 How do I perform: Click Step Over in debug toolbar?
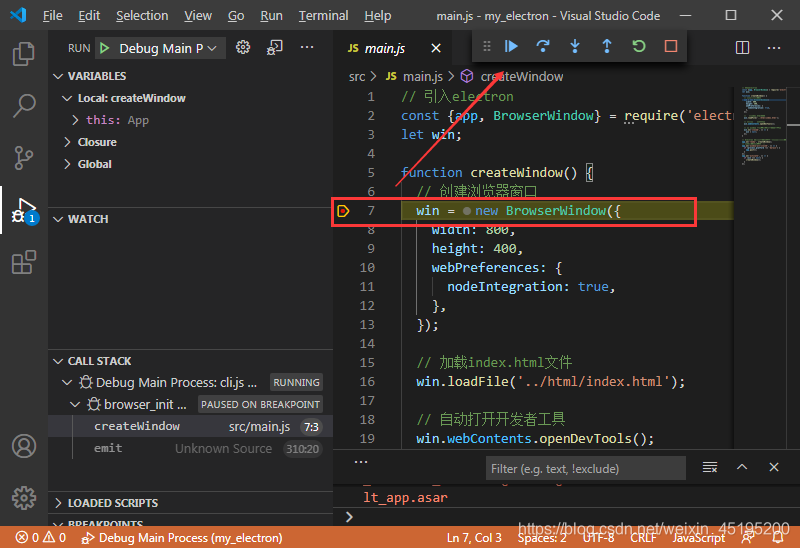(543, 46)
